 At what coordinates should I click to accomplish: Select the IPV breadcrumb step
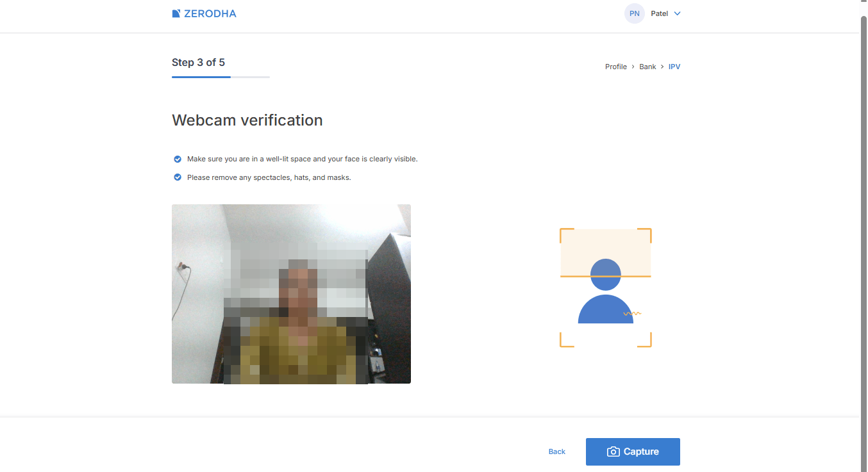(x=674, y=67)
